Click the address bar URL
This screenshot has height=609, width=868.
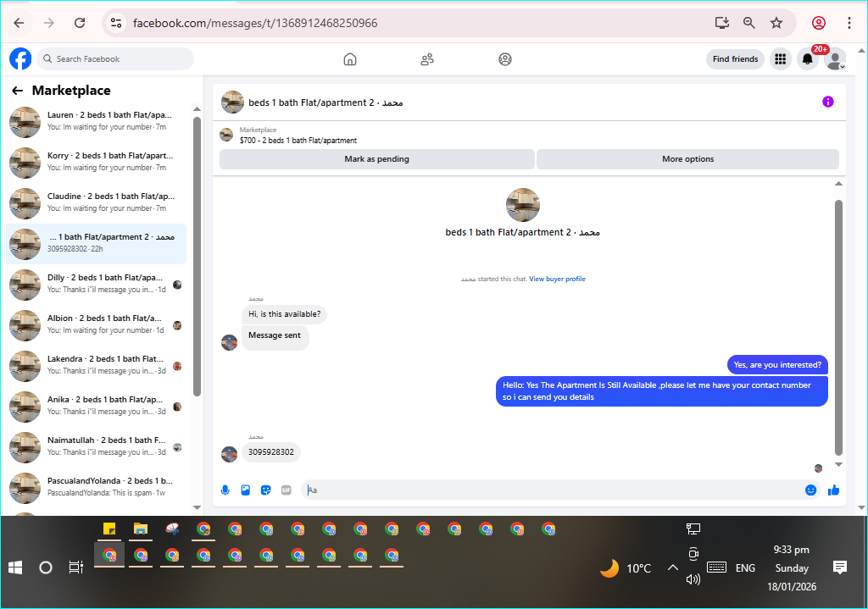click(255, 23)
